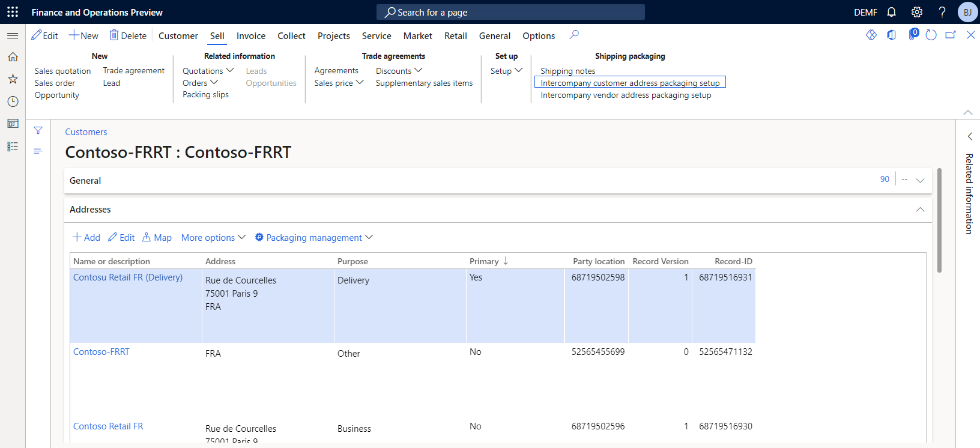This screenshot has height=448, width=980.
Task: Open Shipping notes
Action: [567, 71]
